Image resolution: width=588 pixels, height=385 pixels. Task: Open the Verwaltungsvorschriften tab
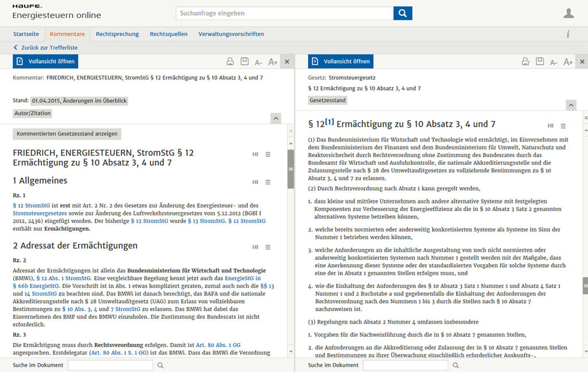(x=231, y=34)
